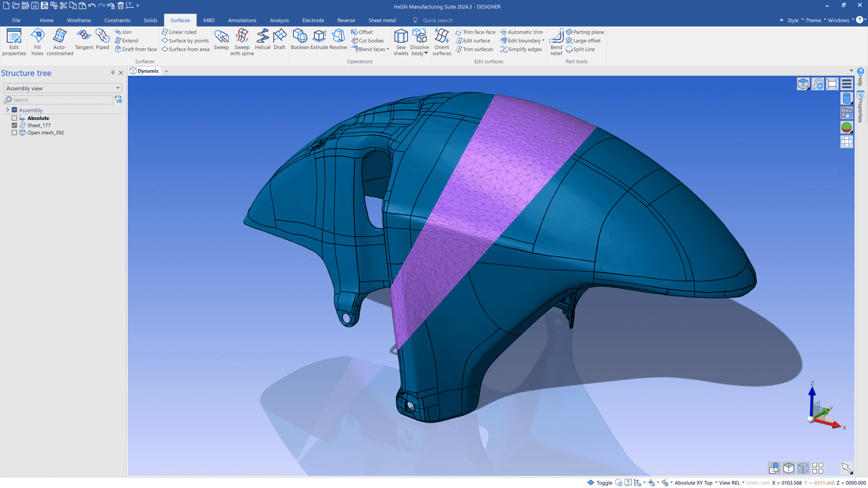Enable the Absolute coordinate system checkbox
868x488 pixels.
(x=14, y=118)
